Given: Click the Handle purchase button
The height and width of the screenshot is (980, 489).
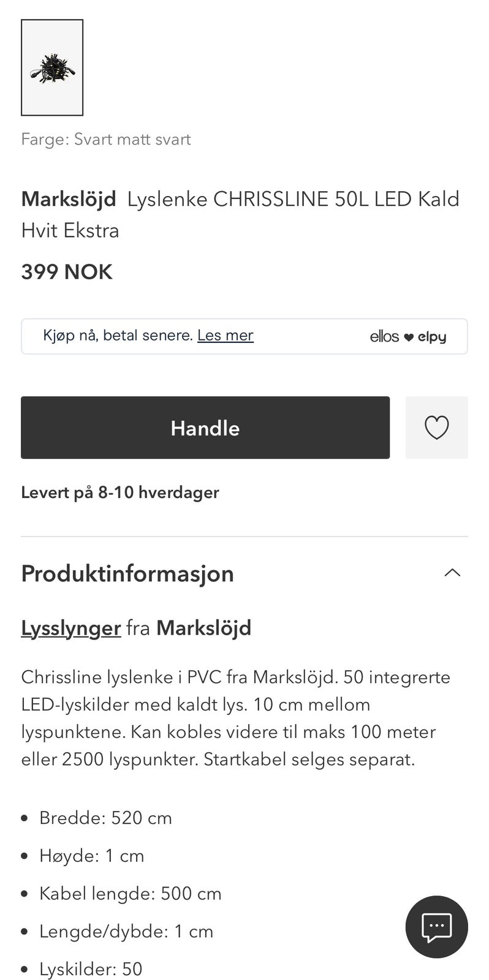Looking at the screenshot, I should coord(205,428).
